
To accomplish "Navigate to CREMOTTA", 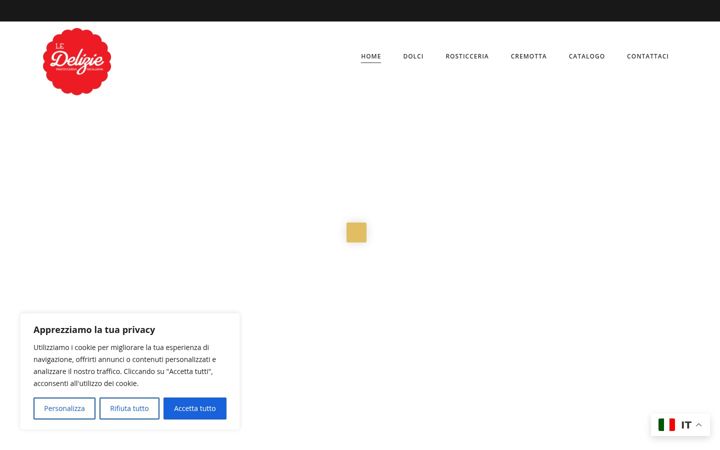I will tap(529, 56).
